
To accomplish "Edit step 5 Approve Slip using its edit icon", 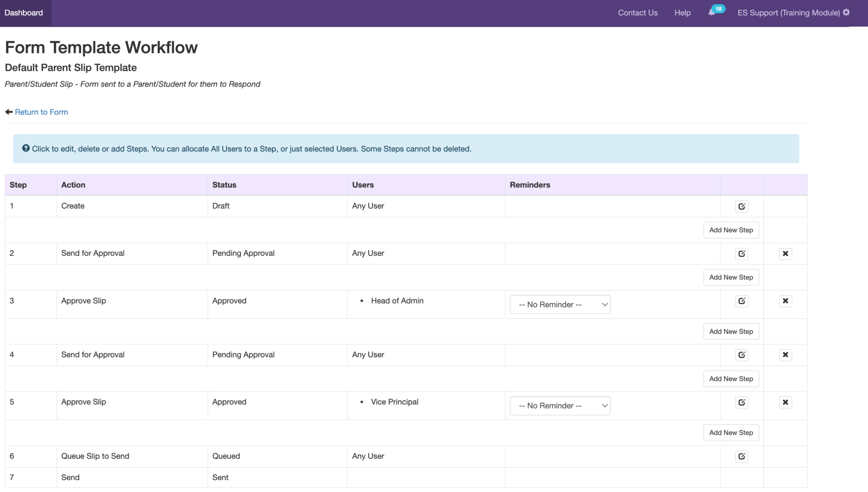I will click(741, 402).
